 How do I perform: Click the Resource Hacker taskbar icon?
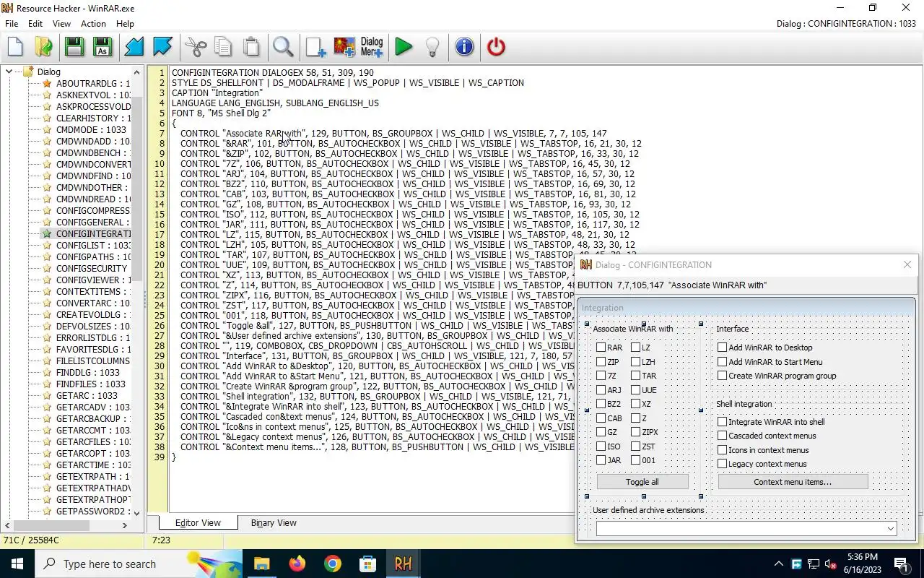[403, 564]
